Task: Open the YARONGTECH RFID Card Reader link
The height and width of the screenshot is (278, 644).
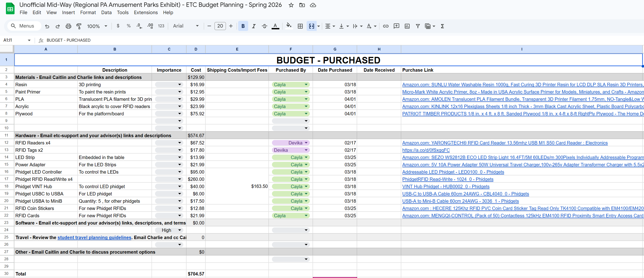Action: click(505, 143)
